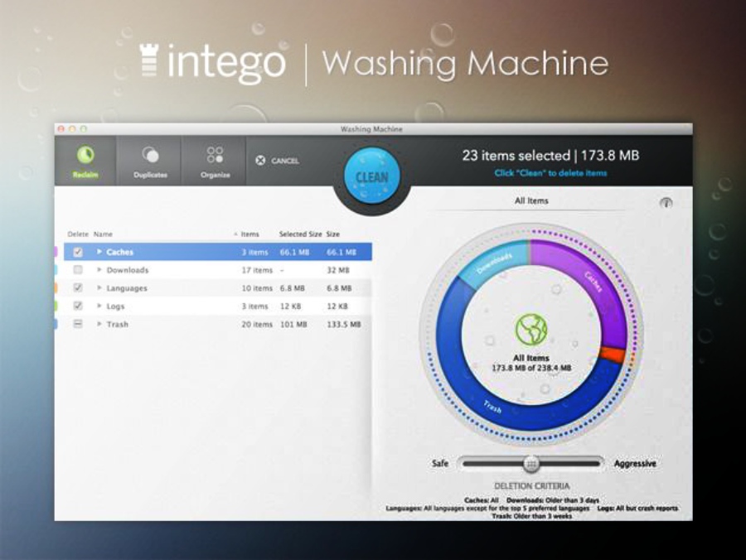Click the Safe label on the slider
The width and height of the screenshot is (746, 560).
tap(440, 463)
